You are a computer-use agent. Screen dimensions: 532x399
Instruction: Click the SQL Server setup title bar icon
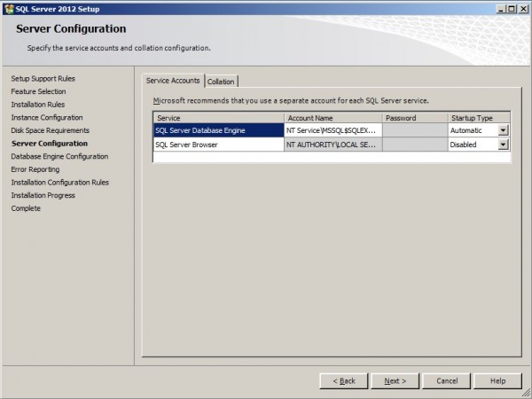coord(9,9)
